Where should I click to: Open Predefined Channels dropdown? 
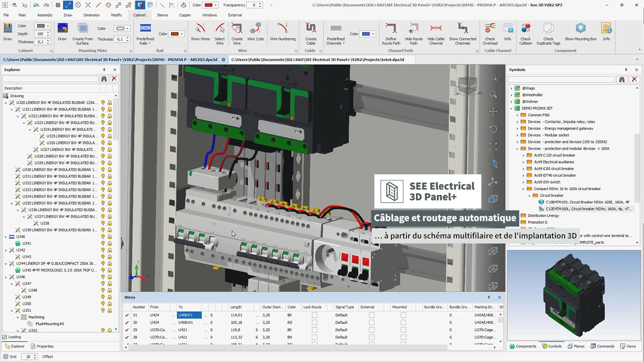(x=336, y=33)
